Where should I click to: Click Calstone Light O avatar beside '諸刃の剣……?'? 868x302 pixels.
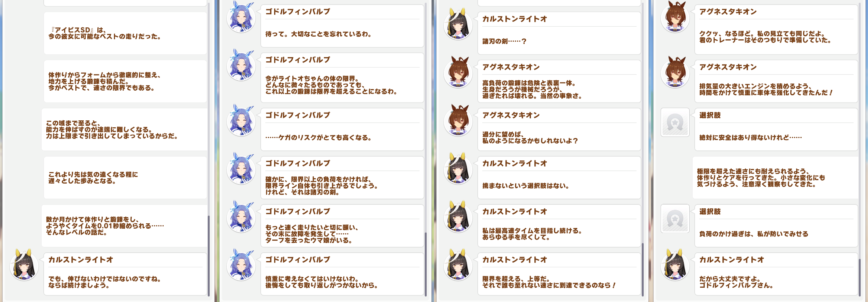458,25
